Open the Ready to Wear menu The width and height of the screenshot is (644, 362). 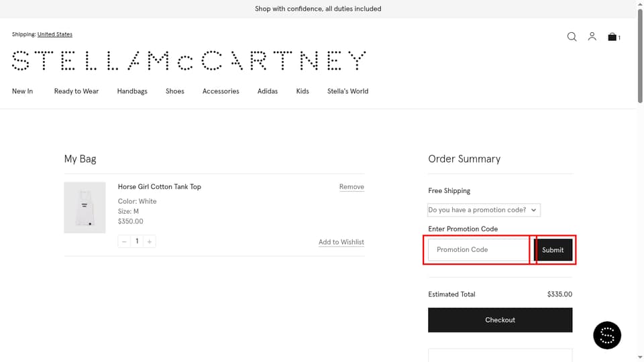tap(76, 91)
